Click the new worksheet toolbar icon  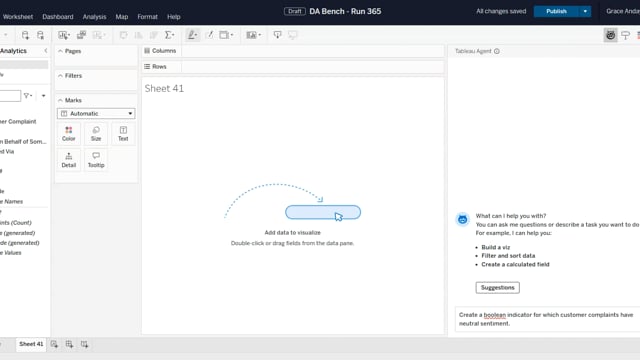click(x=64, y=35)
